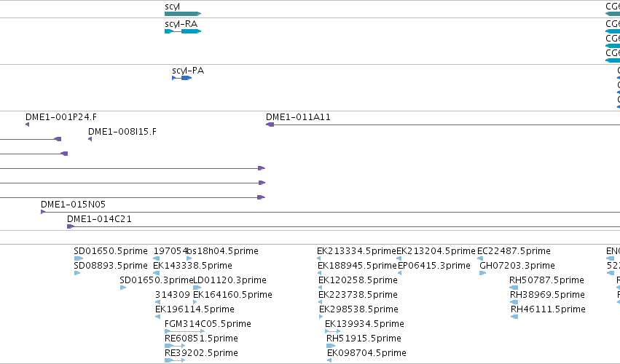
Task: Click the EC22487.5prime label
Action: tap(514, 251)
